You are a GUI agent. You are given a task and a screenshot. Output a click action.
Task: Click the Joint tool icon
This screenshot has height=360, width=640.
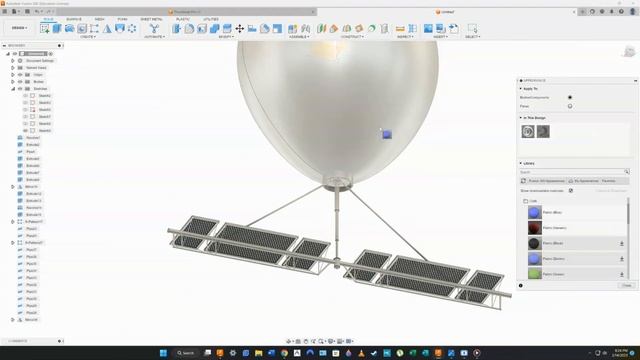(305, 28)
